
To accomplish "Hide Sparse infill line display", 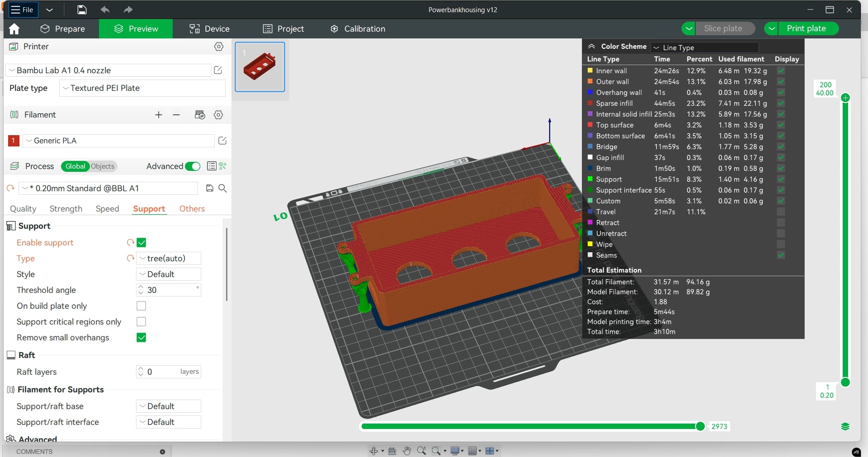I will tap(781, 104).
